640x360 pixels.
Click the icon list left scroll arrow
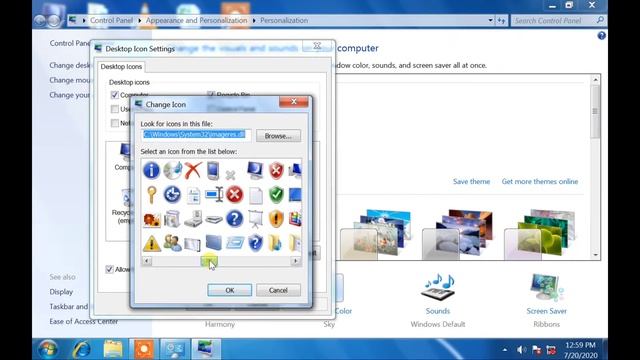(147, 261)
